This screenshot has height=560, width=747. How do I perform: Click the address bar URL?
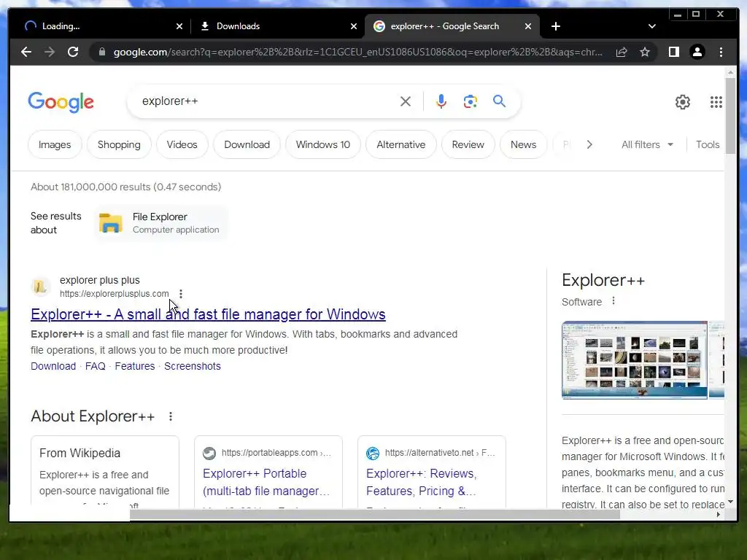point(357,52)
